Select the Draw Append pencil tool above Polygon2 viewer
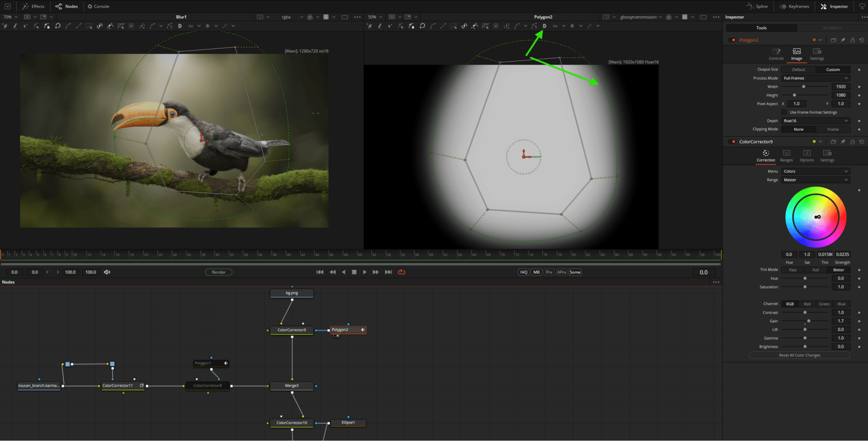 point(379,26)
